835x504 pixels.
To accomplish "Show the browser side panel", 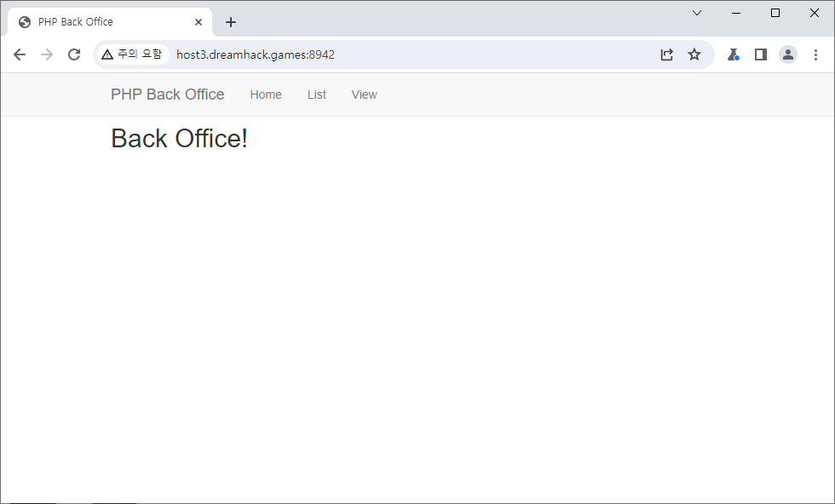I will 761,54.
